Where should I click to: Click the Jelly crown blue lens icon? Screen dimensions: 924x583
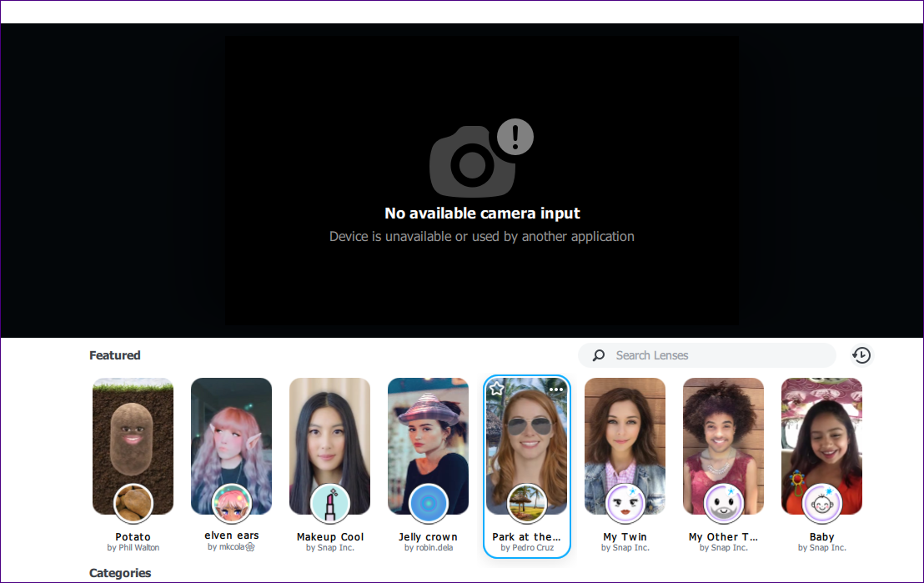click(428, 503)
